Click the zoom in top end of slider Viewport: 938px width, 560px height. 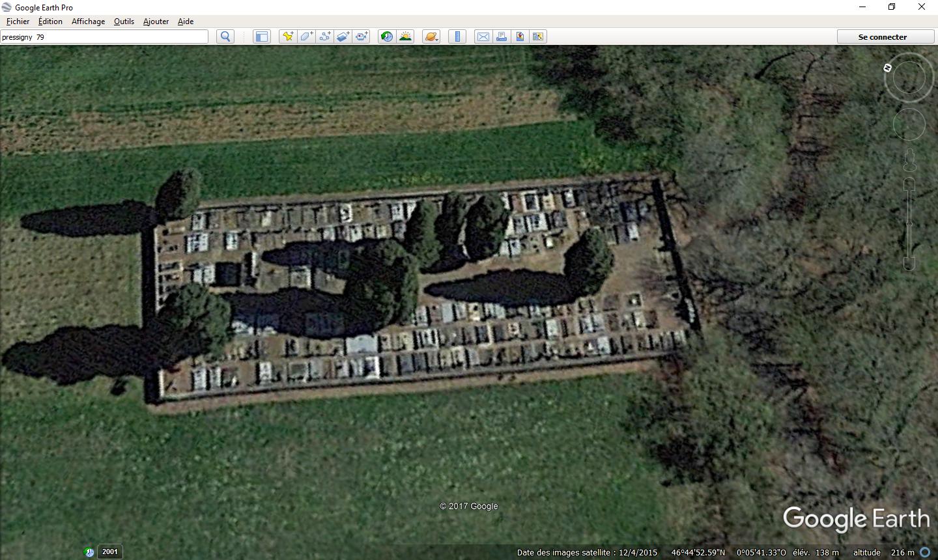click(909, 184)
